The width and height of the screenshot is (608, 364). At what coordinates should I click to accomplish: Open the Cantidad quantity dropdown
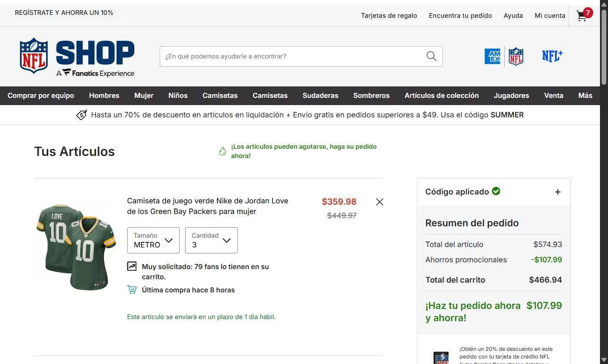[x=211, y=240]
